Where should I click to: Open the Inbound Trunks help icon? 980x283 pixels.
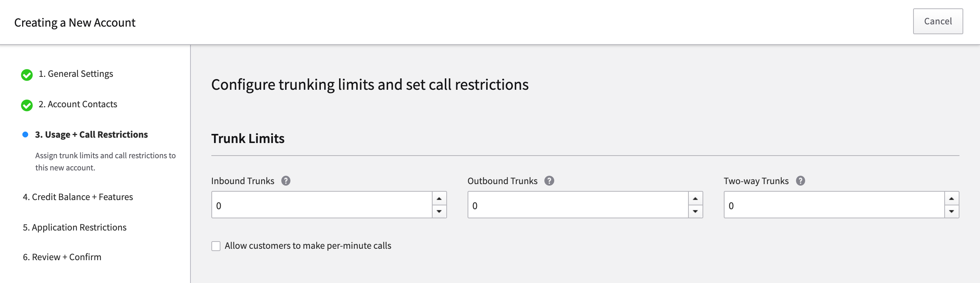[286, 181]
